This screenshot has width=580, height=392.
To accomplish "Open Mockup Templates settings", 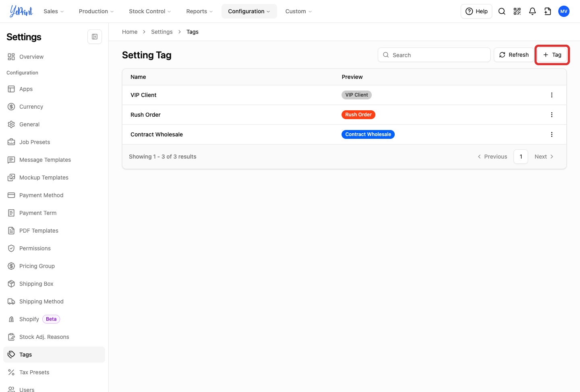I will click(54, 177).
